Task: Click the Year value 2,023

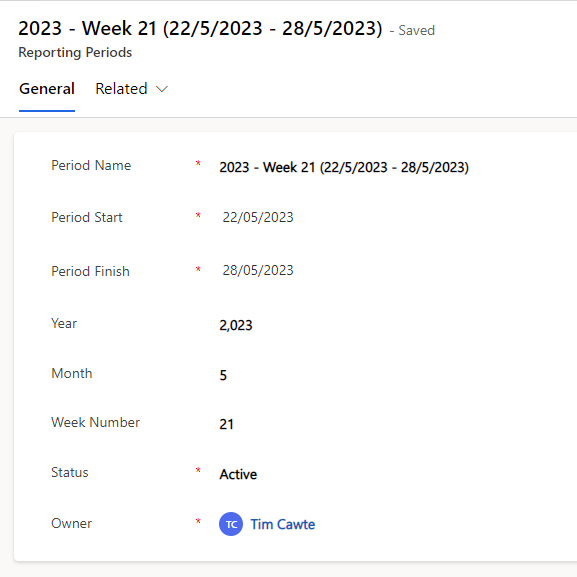Action: click(x=236, y=325)
